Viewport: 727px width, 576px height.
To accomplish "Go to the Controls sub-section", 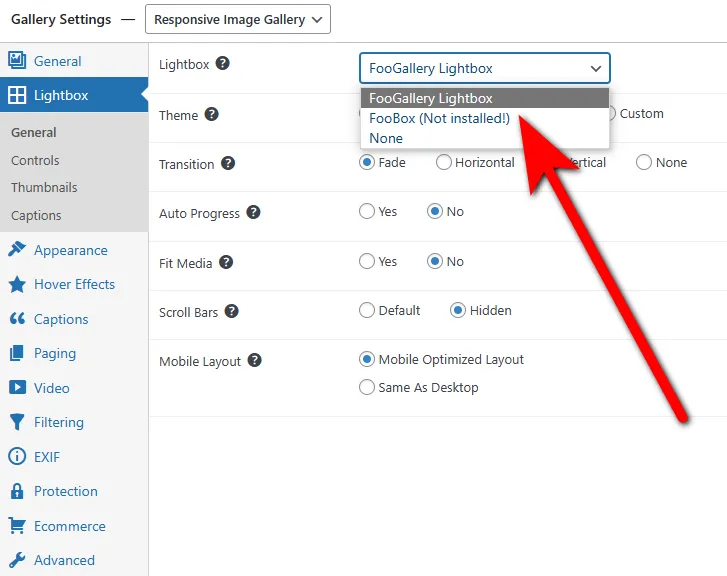I will click(35, 160).
